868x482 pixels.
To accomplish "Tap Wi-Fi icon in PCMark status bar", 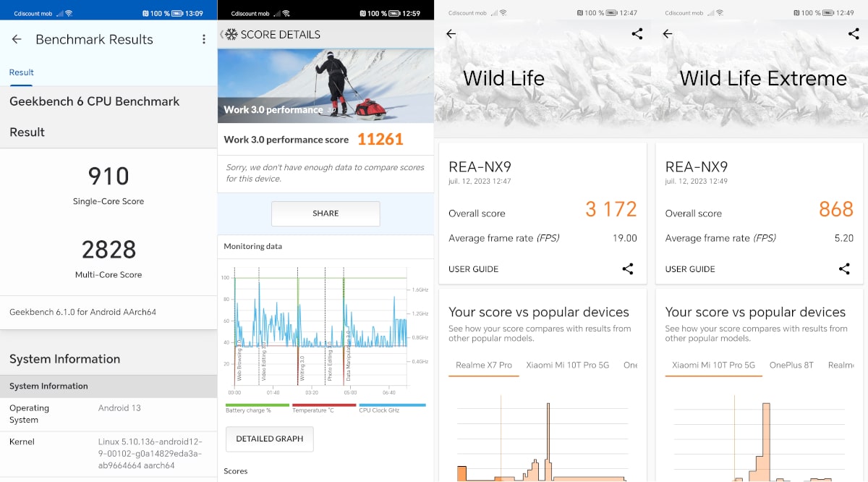I will coord(286,14).
